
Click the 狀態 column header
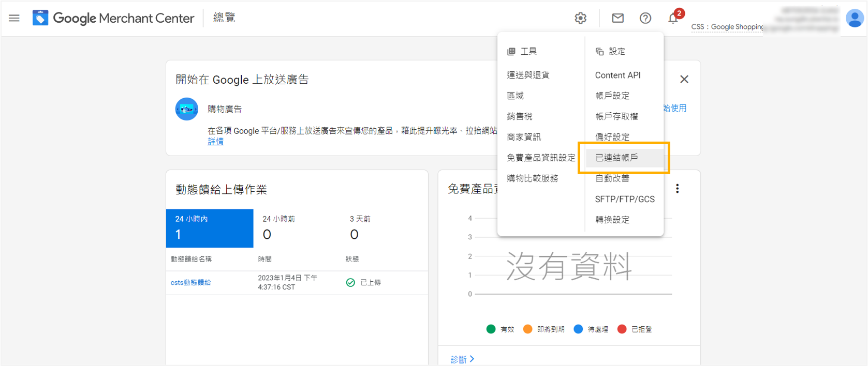point(352,259)
